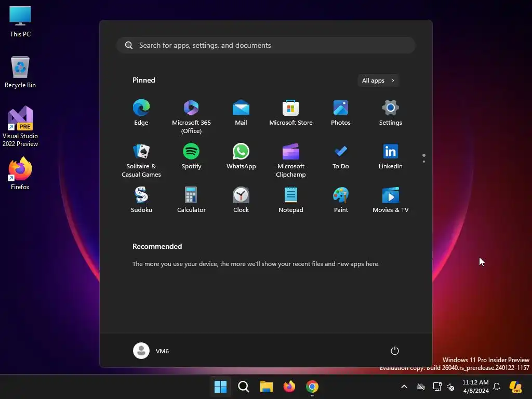
Task: Open Firefox from the taskbar
Action: tap(289, 387)
